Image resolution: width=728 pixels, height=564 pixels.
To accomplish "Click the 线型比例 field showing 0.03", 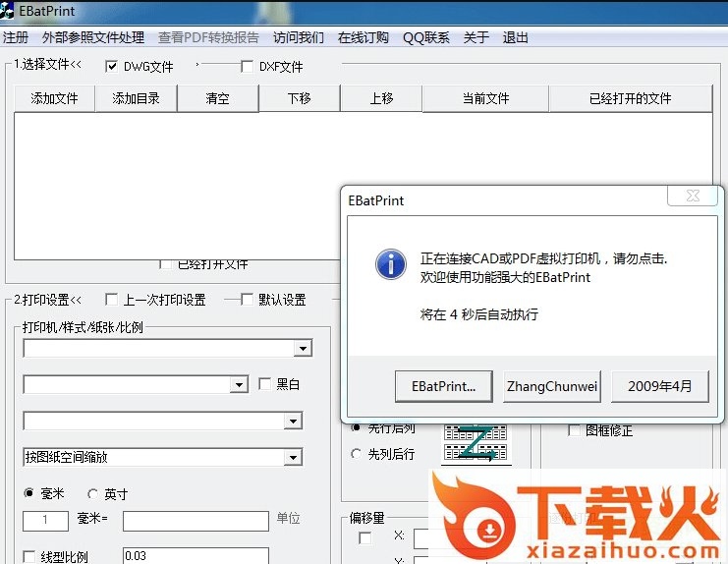I will click(196, 555).
